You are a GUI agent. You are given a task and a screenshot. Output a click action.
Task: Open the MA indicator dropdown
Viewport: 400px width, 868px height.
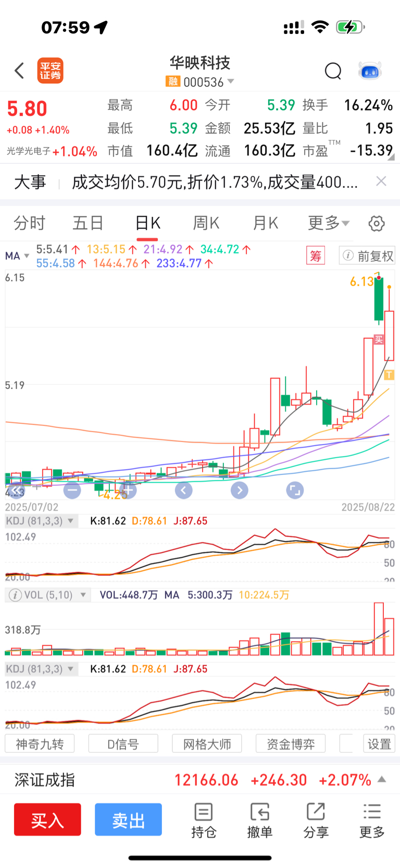coord(17,255)
